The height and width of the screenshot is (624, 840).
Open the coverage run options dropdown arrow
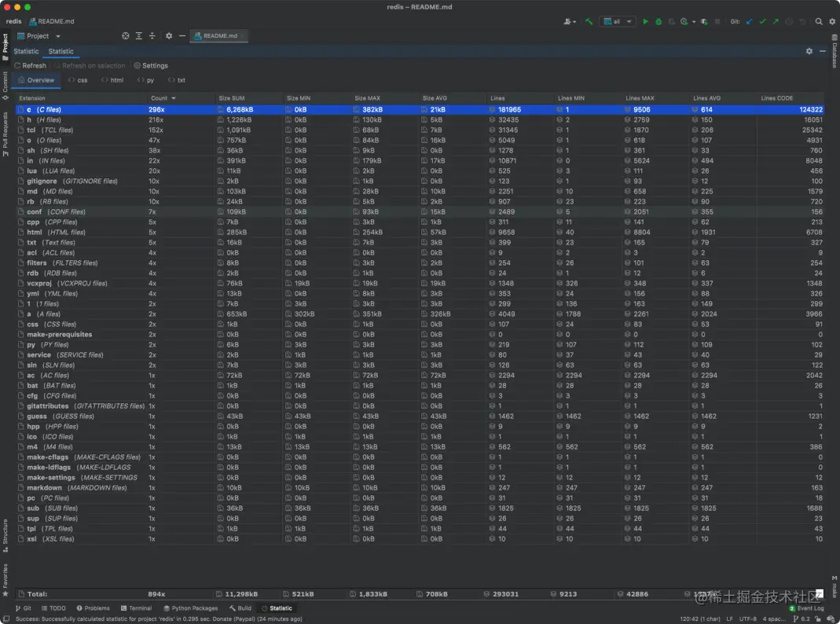pos(693,22)
